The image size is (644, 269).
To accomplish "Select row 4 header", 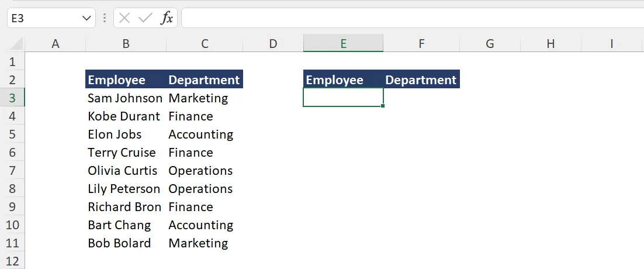I will [x=12, y=116].
